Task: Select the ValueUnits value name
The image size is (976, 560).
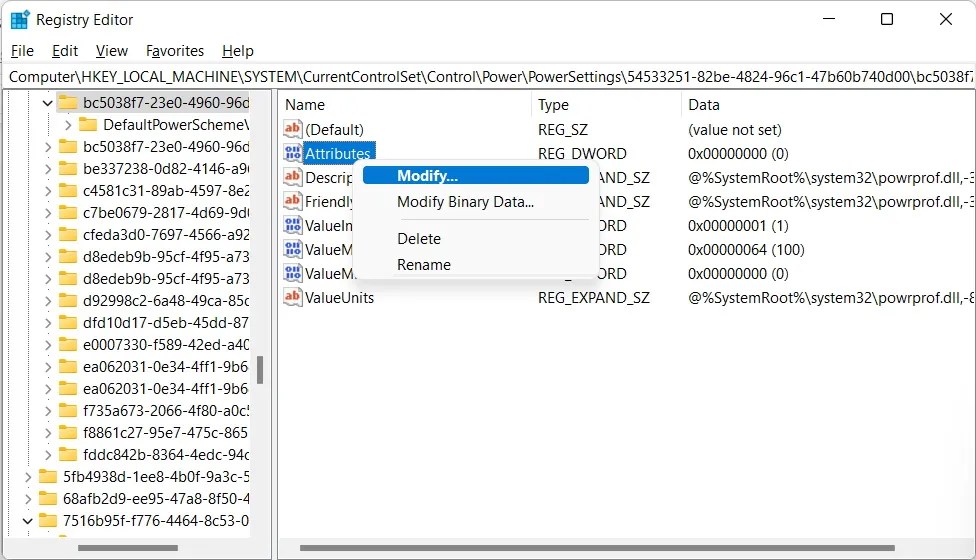Action: tap(339, 297)
